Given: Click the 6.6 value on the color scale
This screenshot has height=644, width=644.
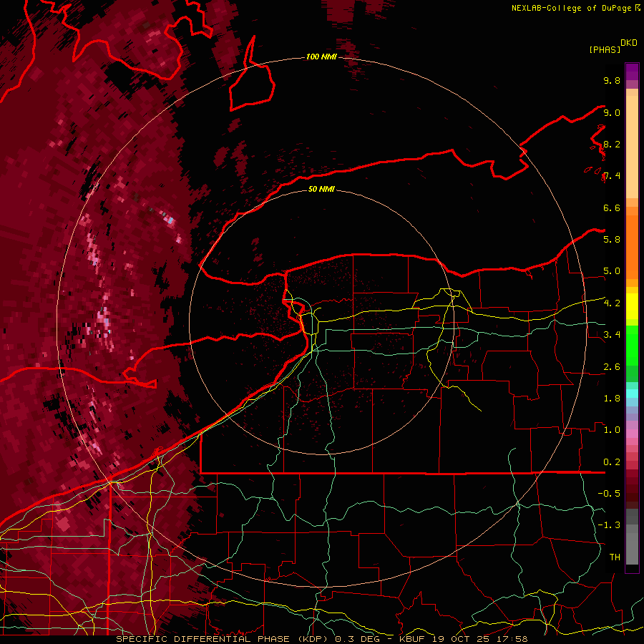Looking at the screenshot, I should tap(612, 208).
